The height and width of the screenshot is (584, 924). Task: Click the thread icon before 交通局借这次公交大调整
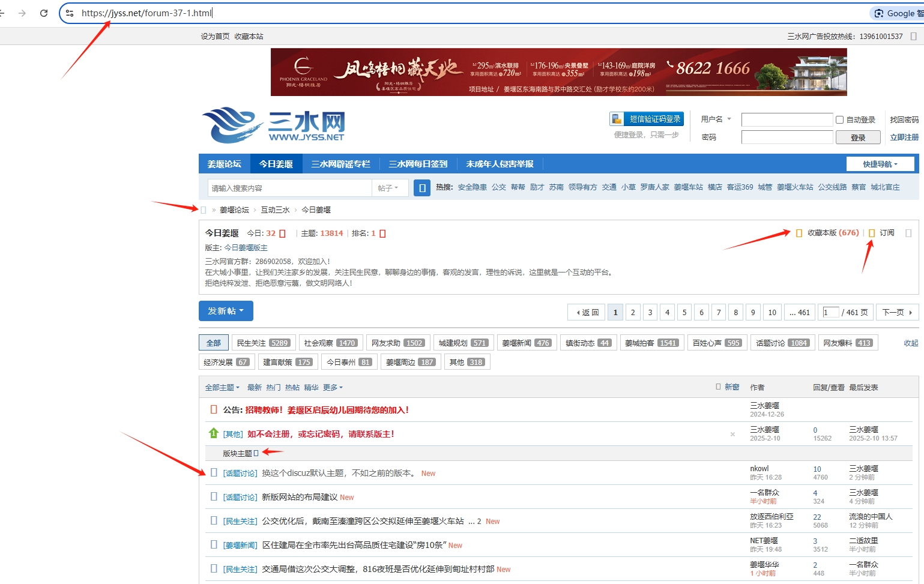coord(213,568)
